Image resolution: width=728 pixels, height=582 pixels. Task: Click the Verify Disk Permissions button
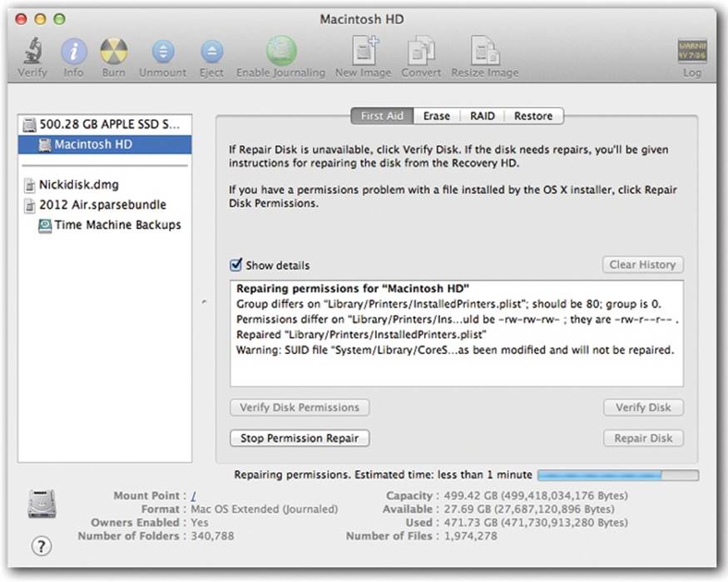pyautogui.click(x=300, y=407)
